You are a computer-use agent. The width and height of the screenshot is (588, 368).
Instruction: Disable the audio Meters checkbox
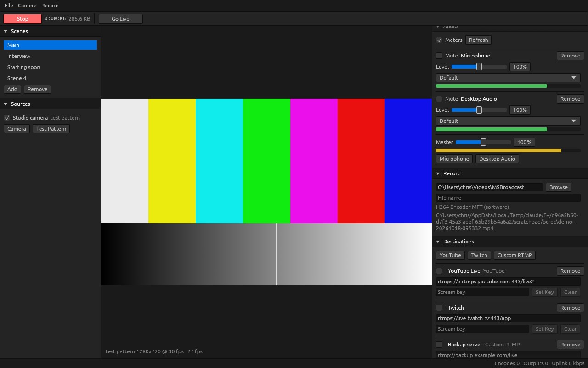coord(439,40)
